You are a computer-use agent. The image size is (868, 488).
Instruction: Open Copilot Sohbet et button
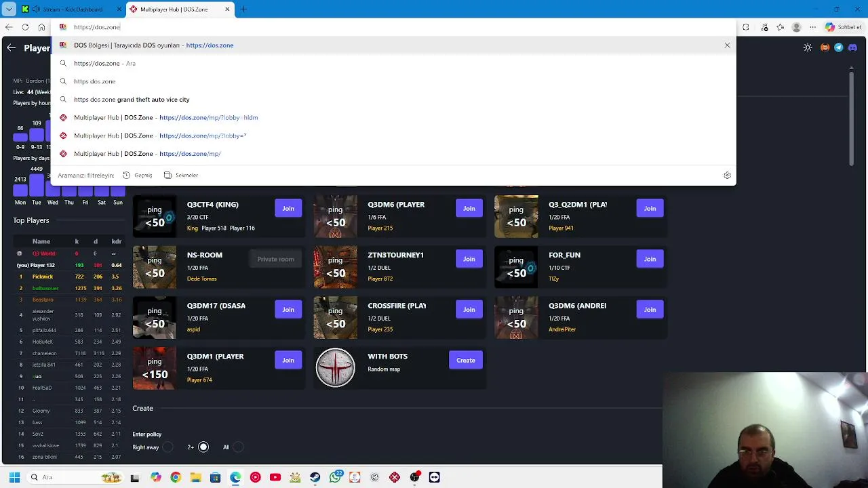[844, 27]
